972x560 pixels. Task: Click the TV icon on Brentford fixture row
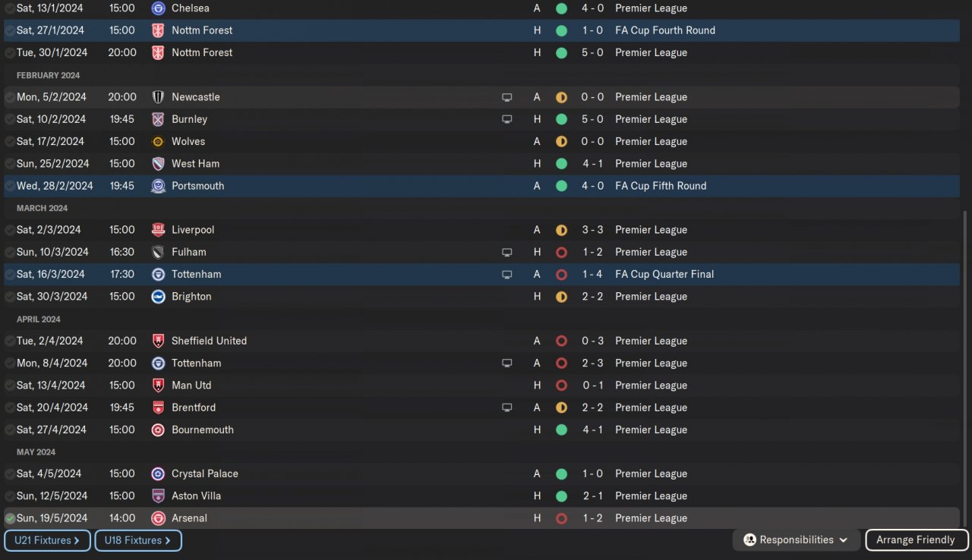click(507, 407)
